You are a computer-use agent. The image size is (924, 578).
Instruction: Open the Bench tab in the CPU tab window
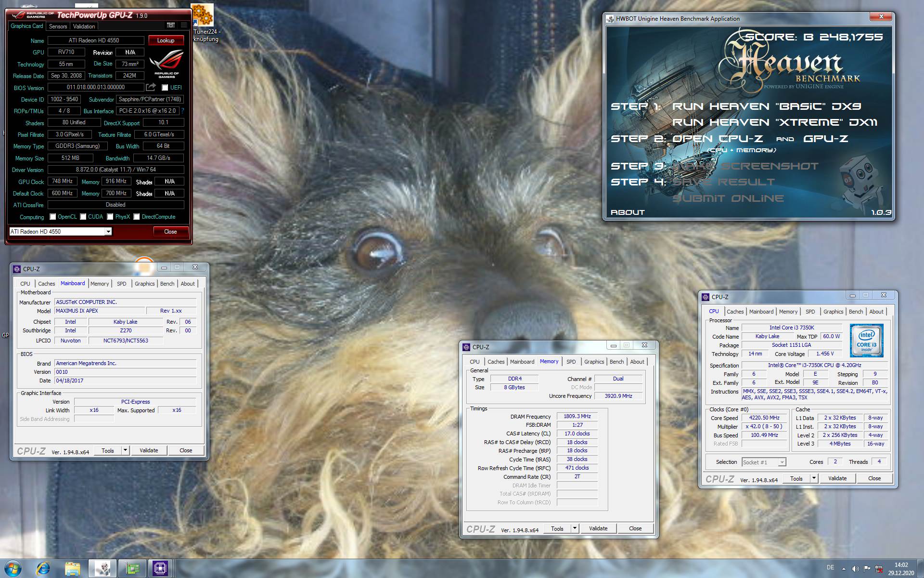click(x=856, y=312)
